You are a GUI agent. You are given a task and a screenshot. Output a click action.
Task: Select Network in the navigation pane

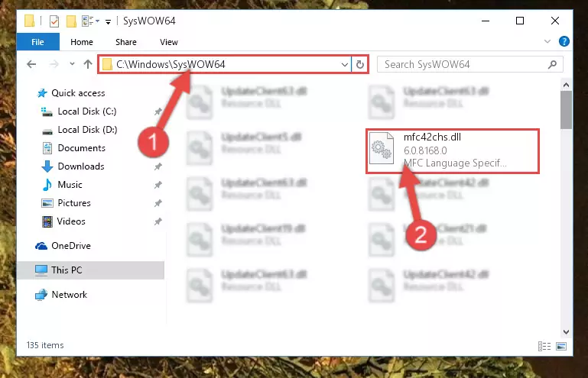coord(69,295)
